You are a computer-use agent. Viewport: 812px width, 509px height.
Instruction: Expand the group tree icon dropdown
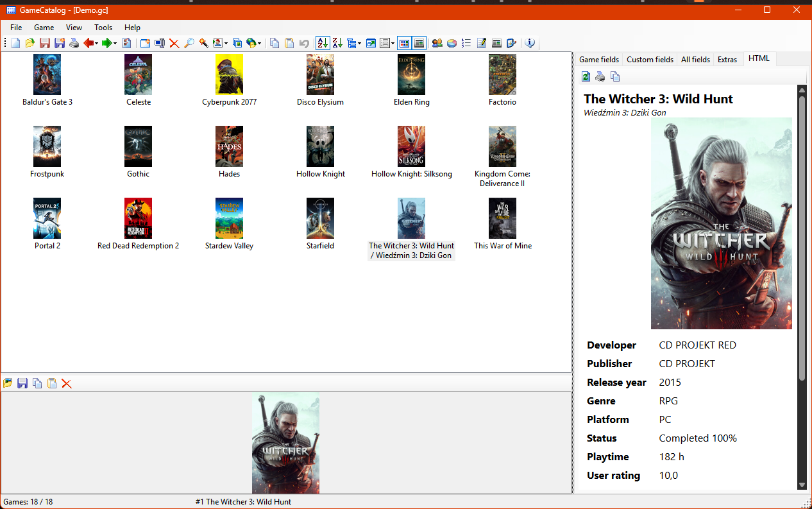coord(360,44)
